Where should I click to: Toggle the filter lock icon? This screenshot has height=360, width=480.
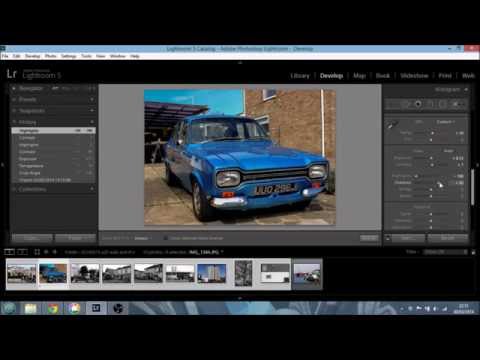473,252
